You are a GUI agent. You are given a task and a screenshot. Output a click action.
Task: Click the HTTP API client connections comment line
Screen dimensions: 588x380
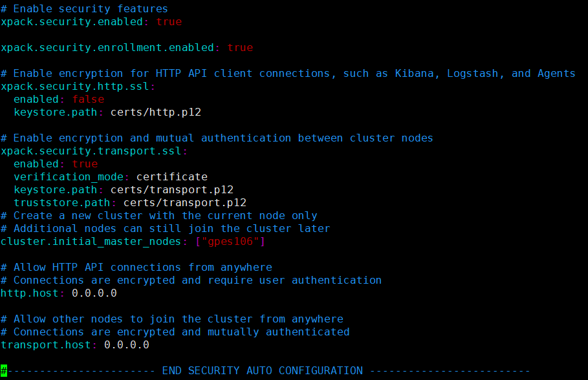tap(288, 74)
